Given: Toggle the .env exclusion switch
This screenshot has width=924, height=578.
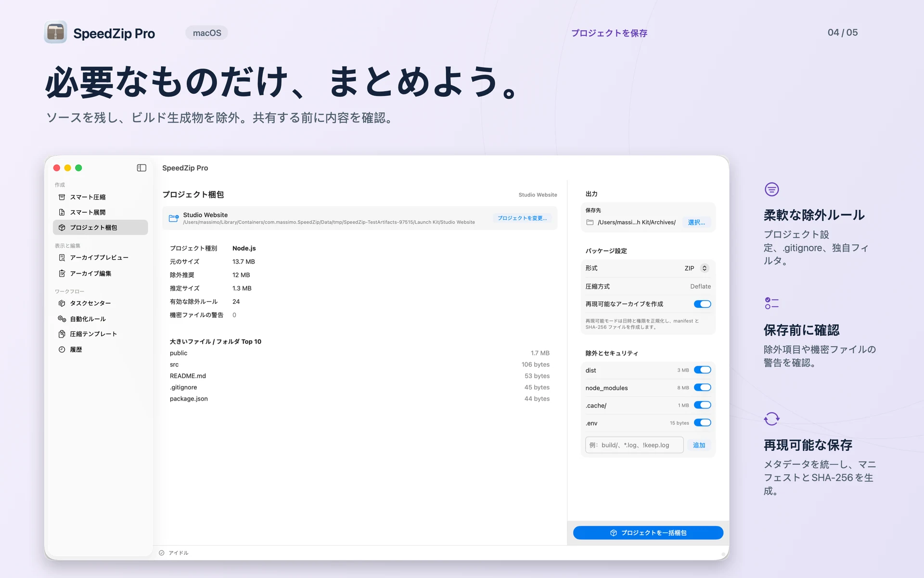Looking at the screenshot, I should pyautogui.click(x=702, y=423).
